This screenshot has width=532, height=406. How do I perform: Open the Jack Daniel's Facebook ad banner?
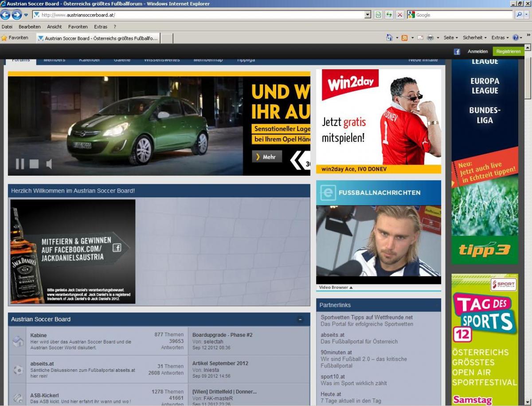73,252
